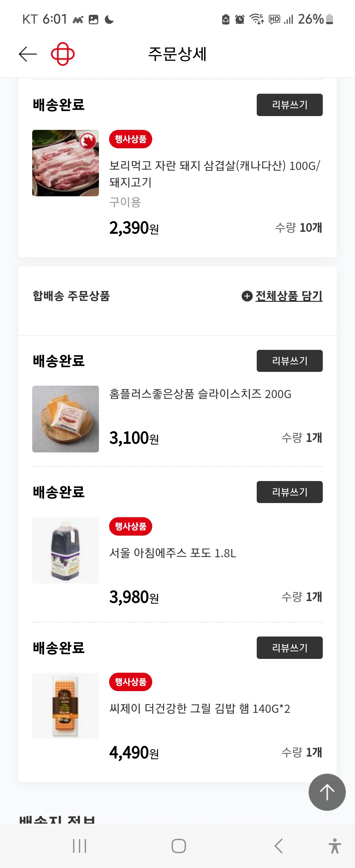Tap the alarm icon in status bar
Viewport: 355px width, 868px height.
(x=240, y=19)
